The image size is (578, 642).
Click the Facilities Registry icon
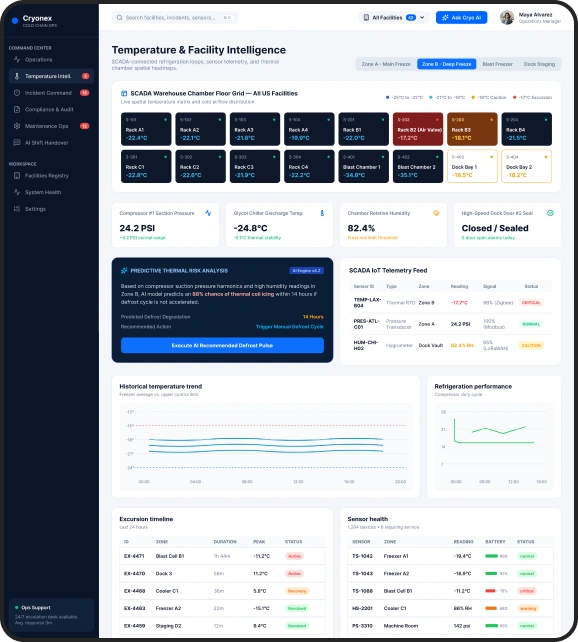17,176
